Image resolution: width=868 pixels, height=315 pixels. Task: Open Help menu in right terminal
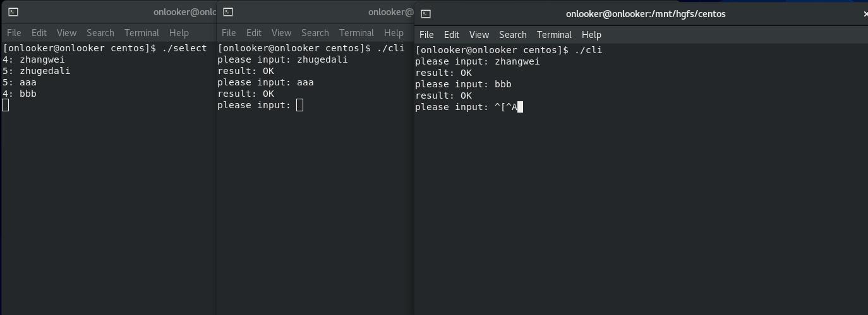591,35
